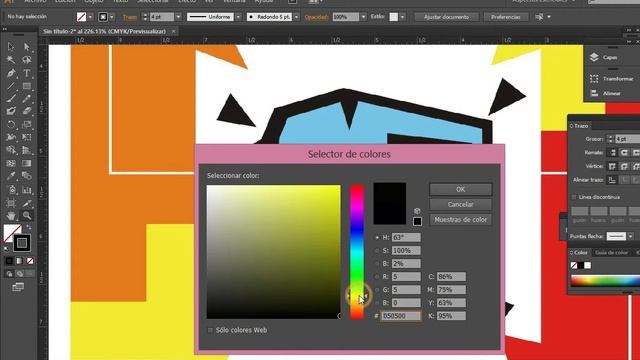Select the Trazo panel tab
640x360 pixels.
point(580,126)
